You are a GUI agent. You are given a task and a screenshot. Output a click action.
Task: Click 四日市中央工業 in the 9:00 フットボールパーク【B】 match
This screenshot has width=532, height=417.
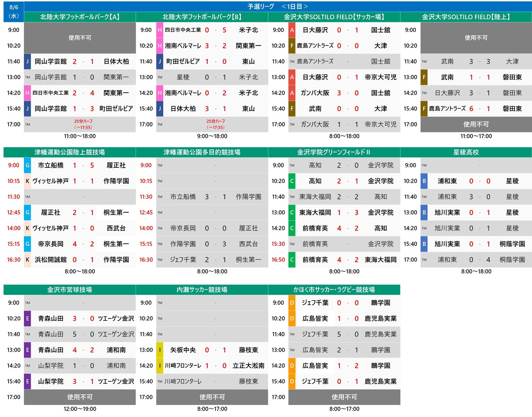183,30
